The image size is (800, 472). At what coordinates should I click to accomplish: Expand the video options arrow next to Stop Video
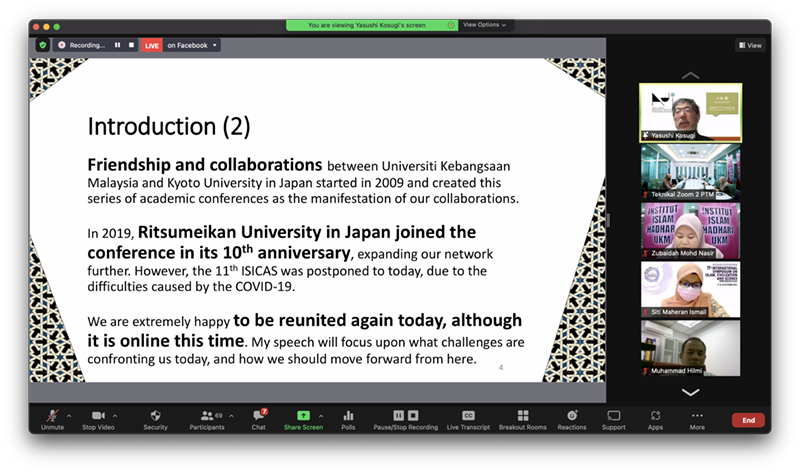coord(115,415)
